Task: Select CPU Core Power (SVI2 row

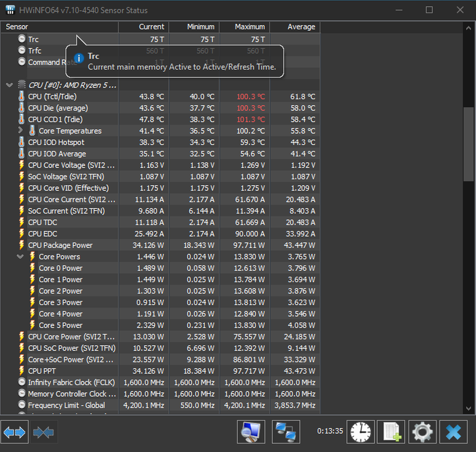Action: tap(160, 336)
